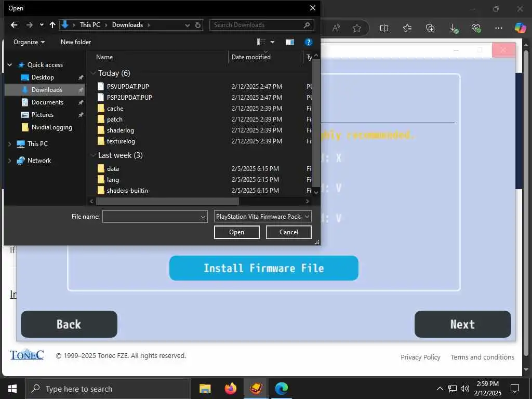Open the Organize menu
The width and height of the screenshot is (532, 399).
pyautogui.click(x=29, y=42)
